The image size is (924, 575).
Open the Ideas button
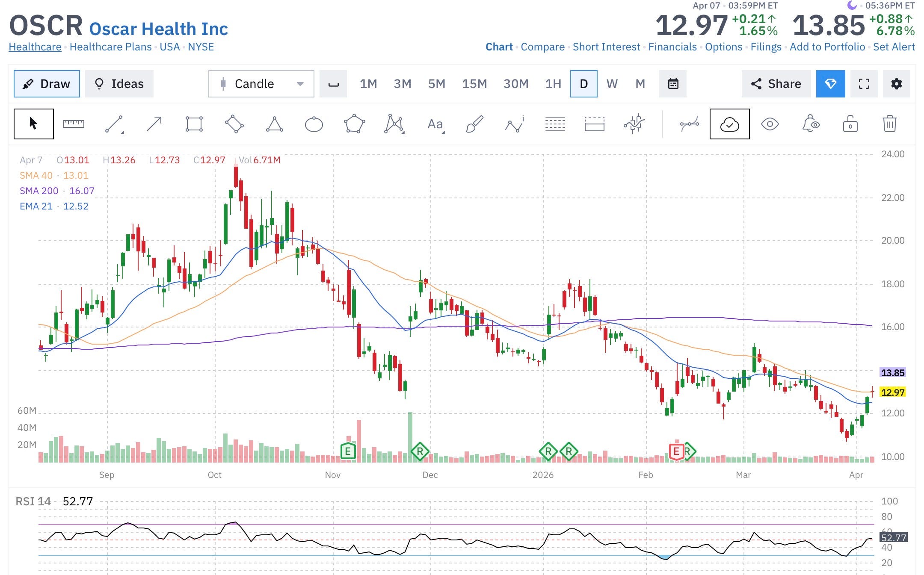pyautogui.click(x=119, y=84)
